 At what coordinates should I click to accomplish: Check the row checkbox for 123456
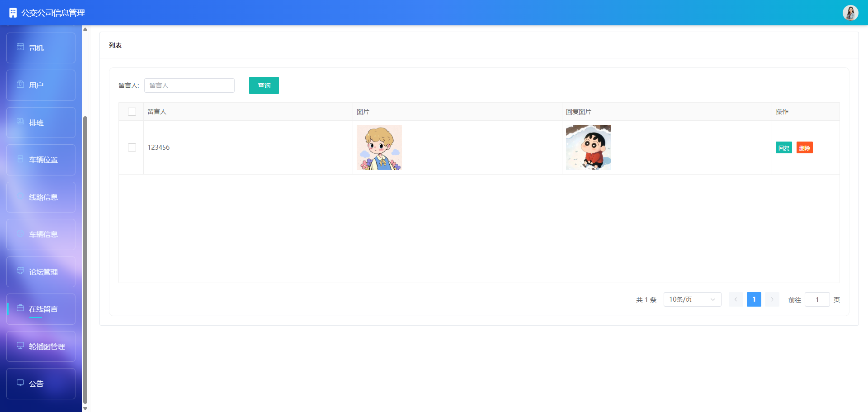132,147
